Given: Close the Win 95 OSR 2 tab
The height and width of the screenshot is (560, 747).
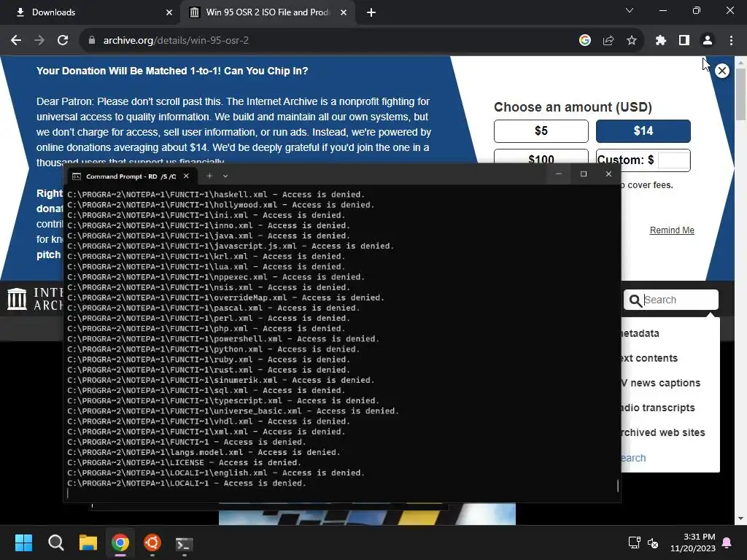Looking at the screenshot, I should pyautogui.click(x=344, y=12).
